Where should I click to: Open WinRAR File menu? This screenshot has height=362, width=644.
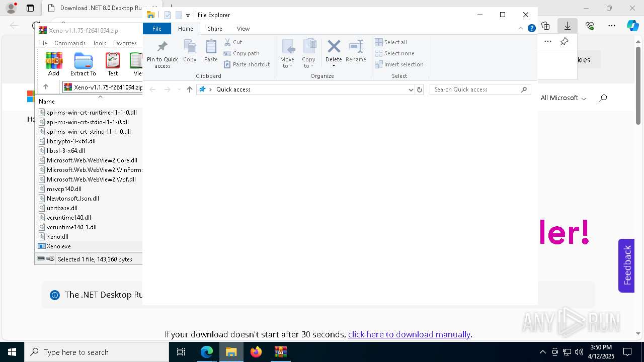tap(43, 43)
